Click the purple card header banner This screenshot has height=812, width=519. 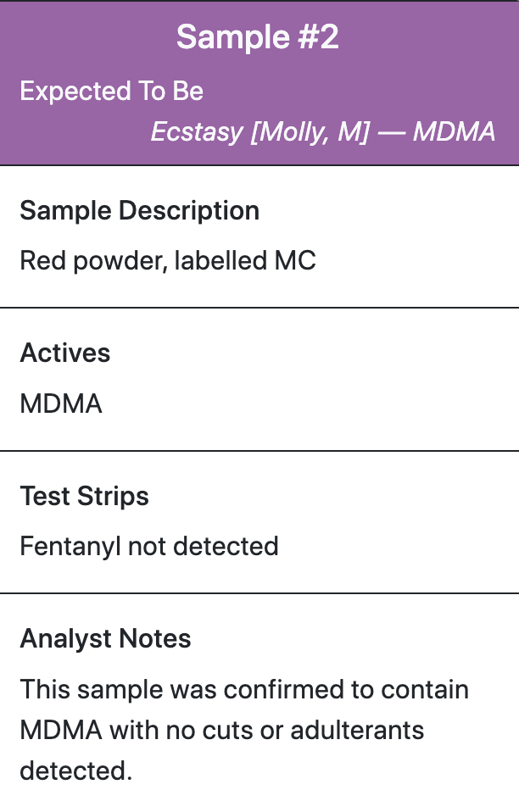[259, 83]
